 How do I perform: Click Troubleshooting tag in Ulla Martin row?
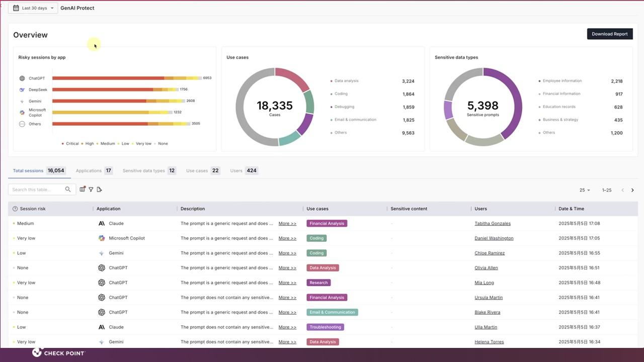[x=326, y=327]
